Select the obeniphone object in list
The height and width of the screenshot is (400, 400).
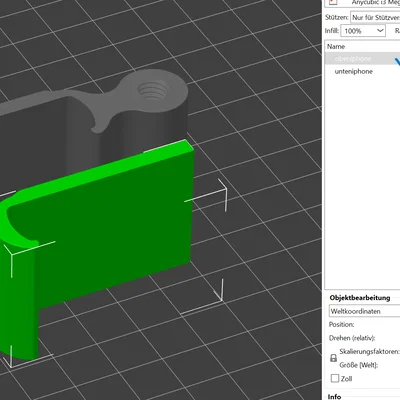(362, 59)
